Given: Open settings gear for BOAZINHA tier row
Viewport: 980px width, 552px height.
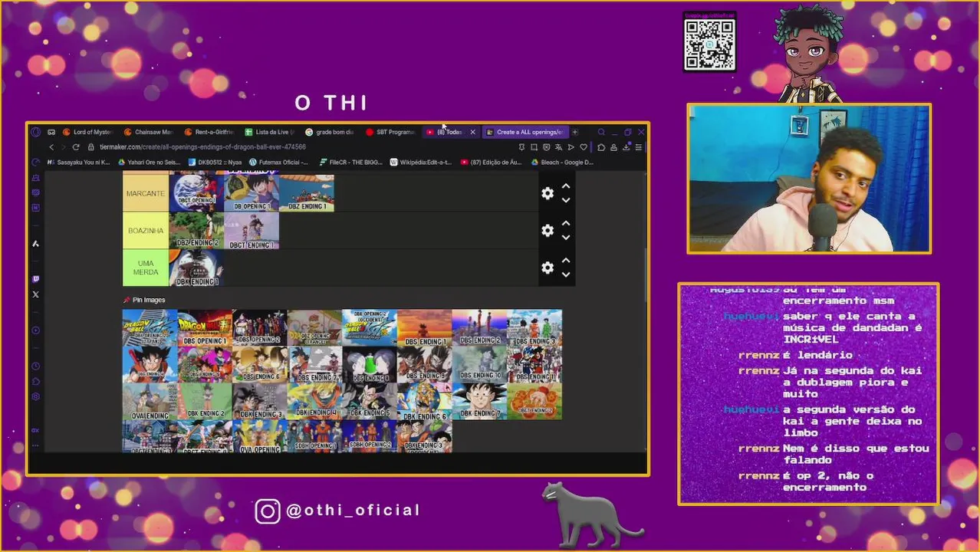Looking at the screenshot, I should point(548,231).
